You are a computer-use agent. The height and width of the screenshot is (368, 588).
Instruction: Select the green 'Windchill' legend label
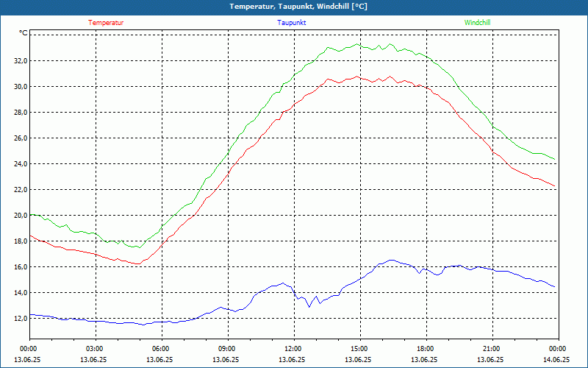point(477,23)
